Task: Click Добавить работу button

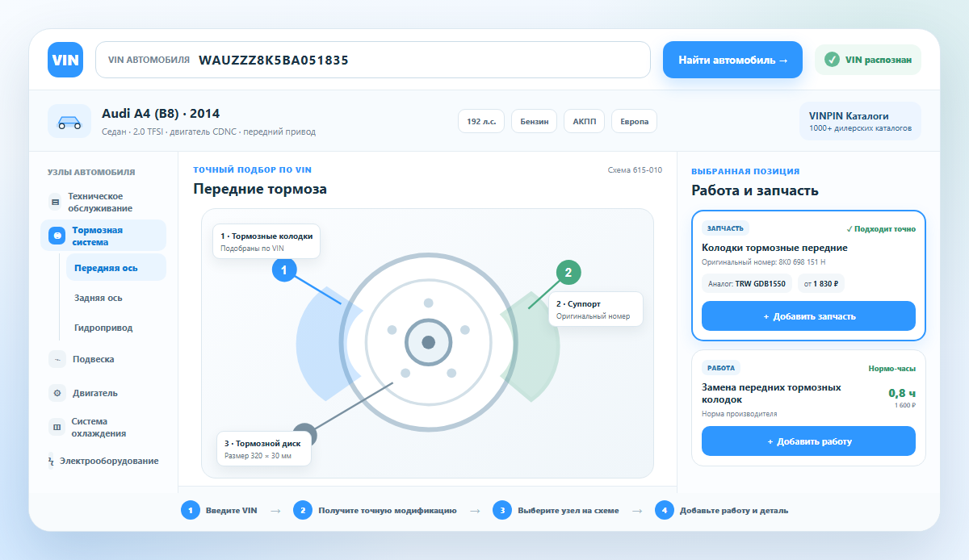Action: point(808,441)
